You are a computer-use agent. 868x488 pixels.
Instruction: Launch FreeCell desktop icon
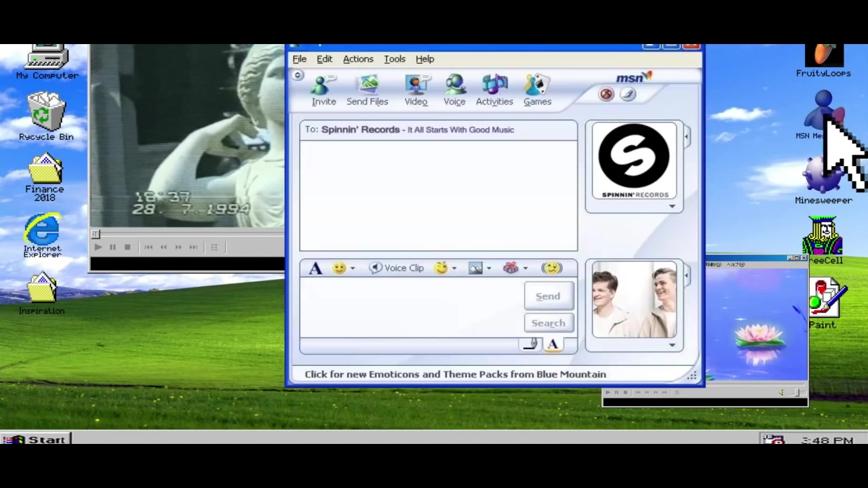point(823,241)
